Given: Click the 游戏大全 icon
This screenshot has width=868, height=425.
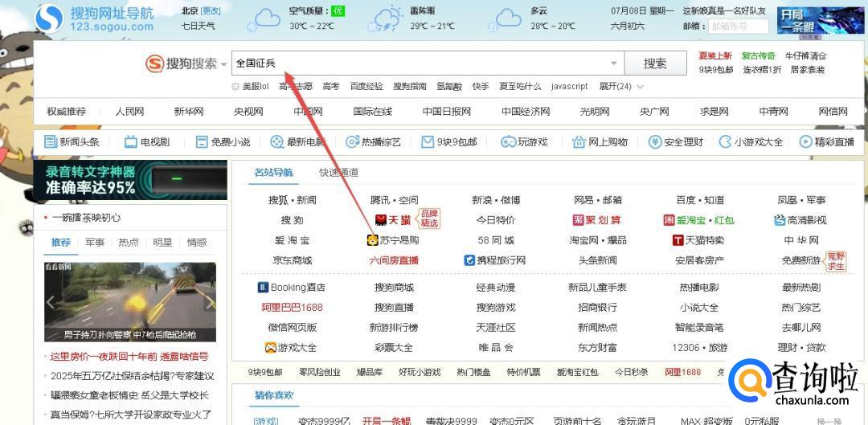Looking at the screenshot, I should (x=270, y=348).
